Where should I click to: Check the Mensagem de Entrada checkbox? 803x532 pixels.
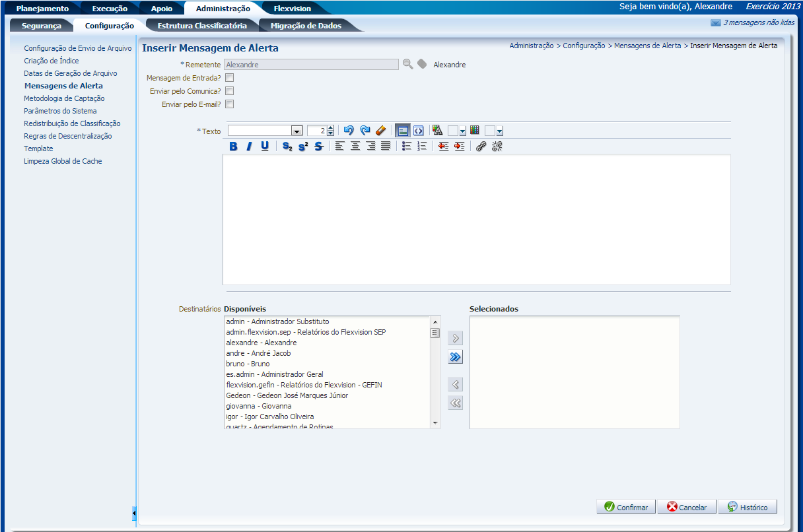[230, 78]
